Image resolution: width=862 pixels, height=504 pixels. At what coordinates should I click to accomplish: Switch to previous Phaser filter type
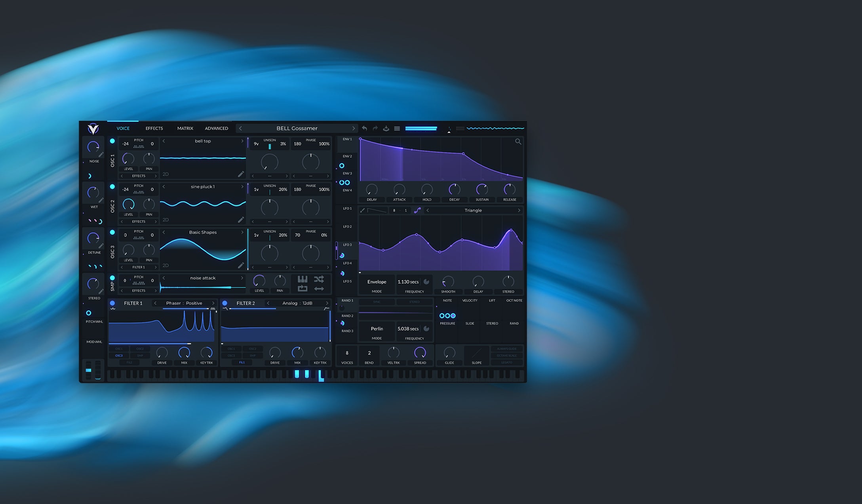(x=156, y=303)
